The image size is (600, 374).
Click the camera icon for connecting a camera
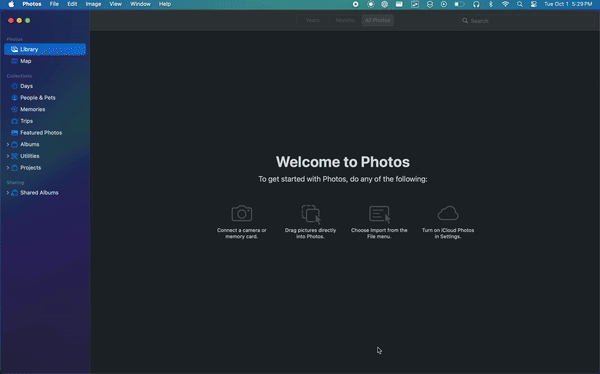tap(242, 213)
